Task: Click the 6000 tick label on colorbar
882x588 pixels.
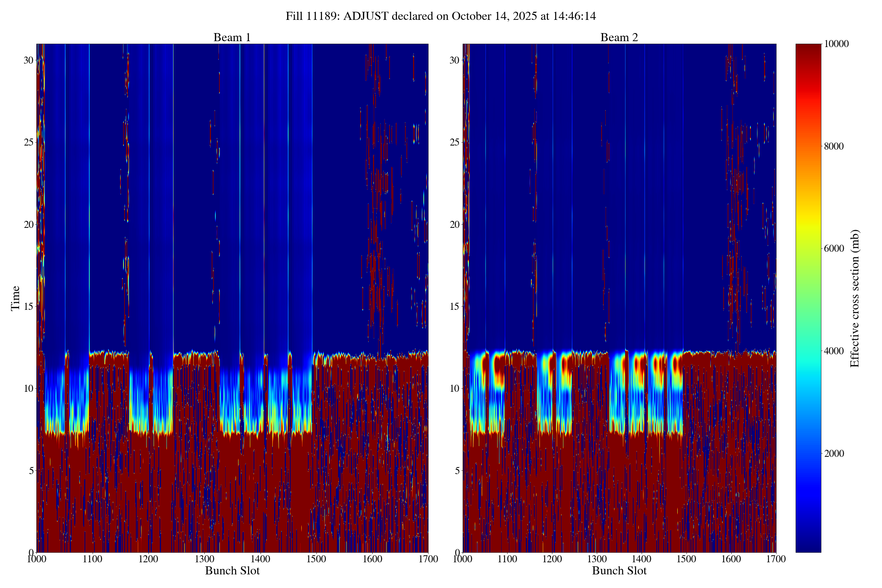Action: coord(833,249)
